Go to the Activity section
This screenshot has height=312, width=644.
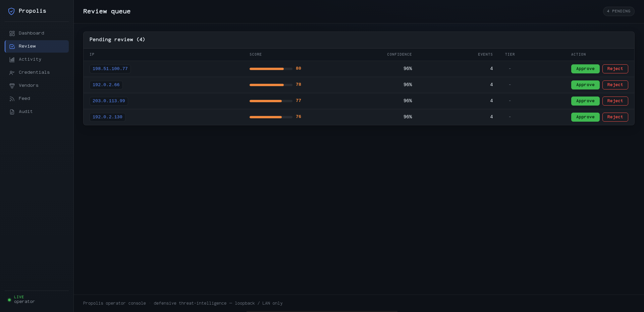37,59
